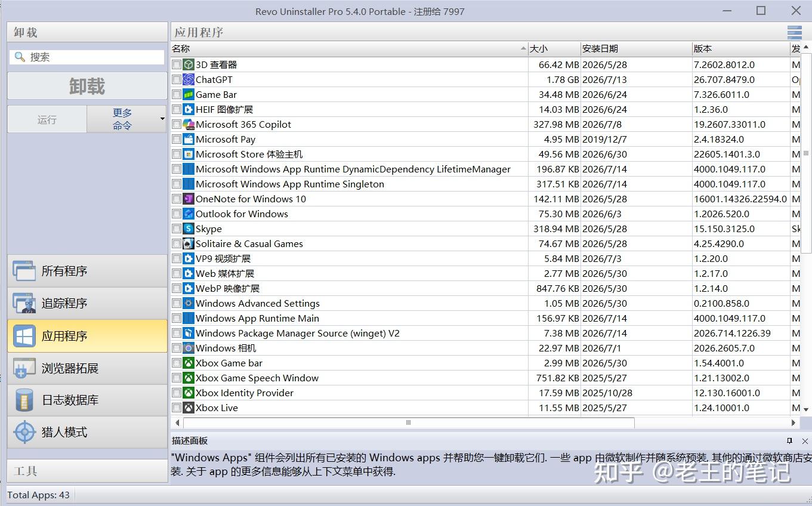812x506 pixels.
Task: Click the WebP 映像扩展 icon
Action: (189, 288)
